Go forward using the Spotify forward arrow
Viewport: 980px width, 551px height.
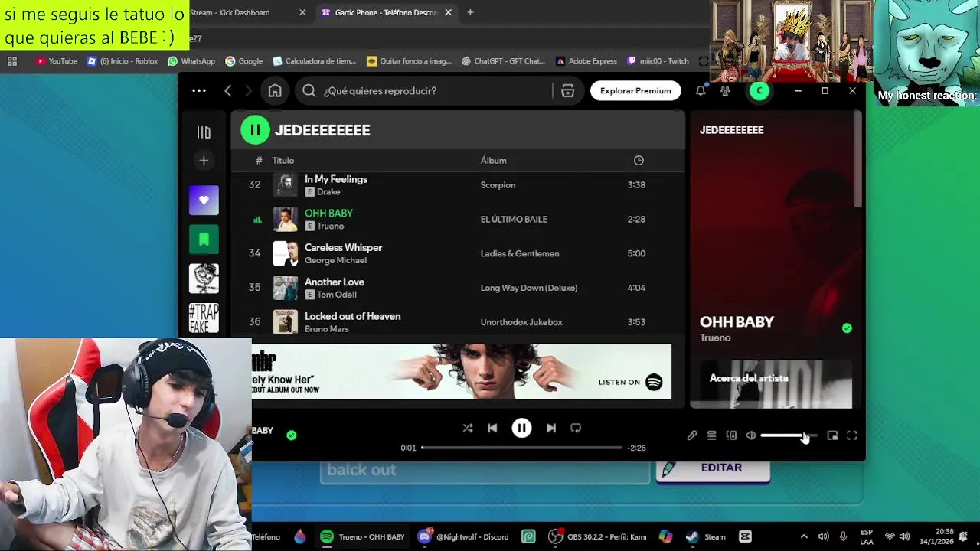coord(248,90)
